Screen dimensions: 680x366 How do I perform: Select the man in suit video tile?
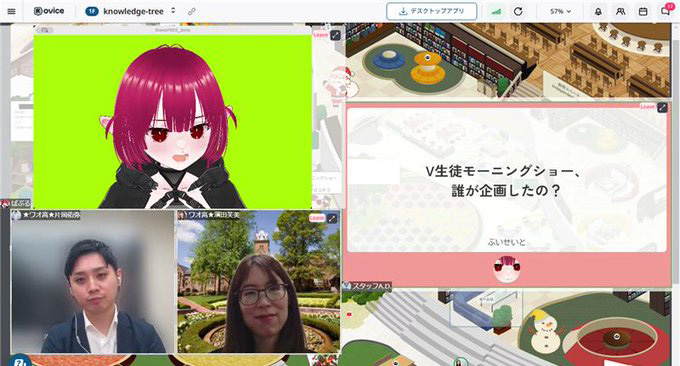point(92,282)
